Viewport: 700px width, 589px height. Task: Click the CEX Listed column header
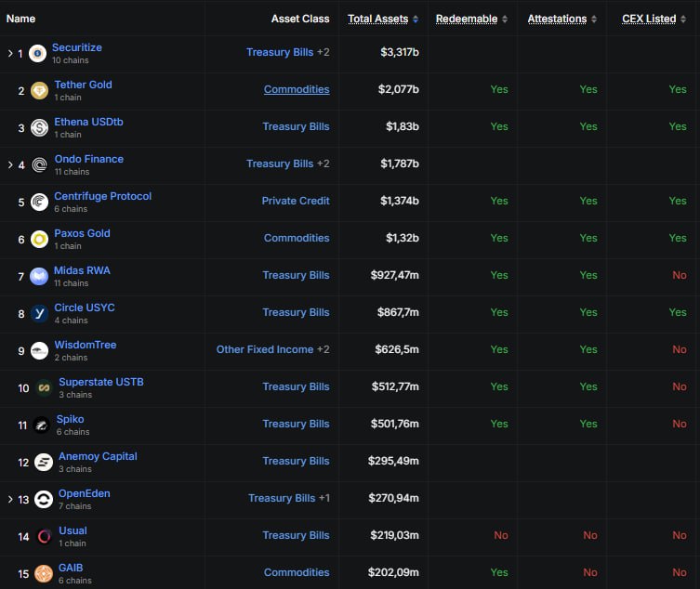[x=649, y=19]
